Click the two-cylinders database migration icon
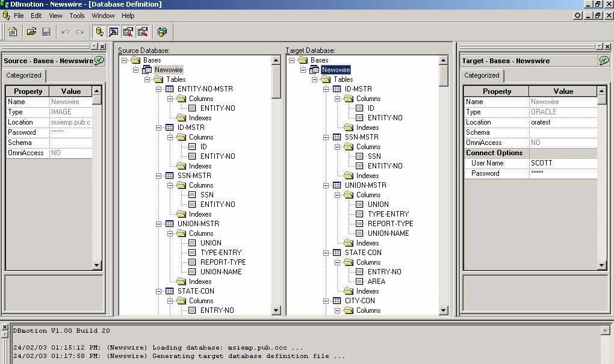Viewport: 614px width, 364px height. point(162,32)
